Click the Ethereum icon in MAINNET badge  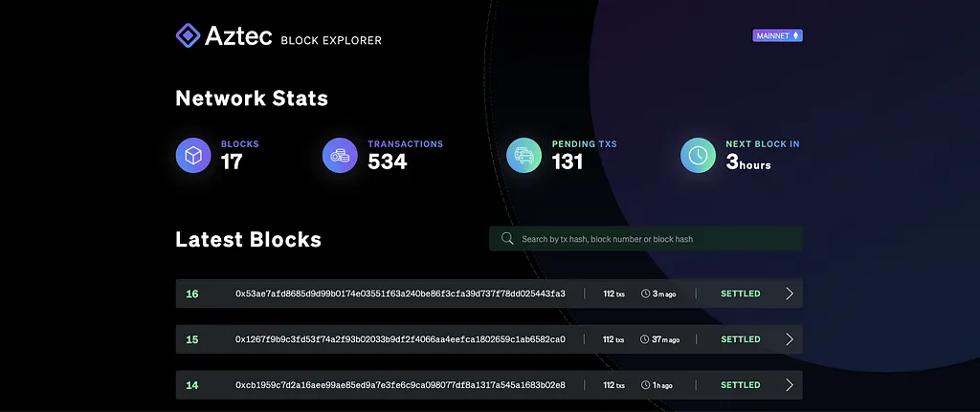coord(795,35)
